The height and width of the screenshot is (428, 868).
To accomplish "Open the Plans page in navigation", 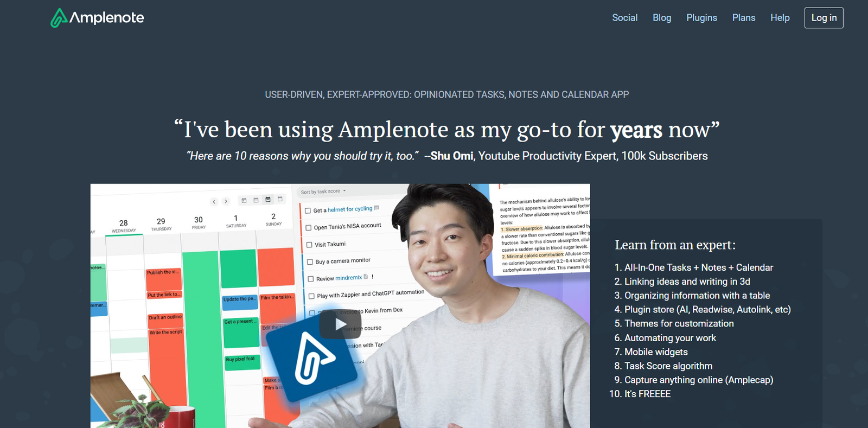I will tap(743, 18).
